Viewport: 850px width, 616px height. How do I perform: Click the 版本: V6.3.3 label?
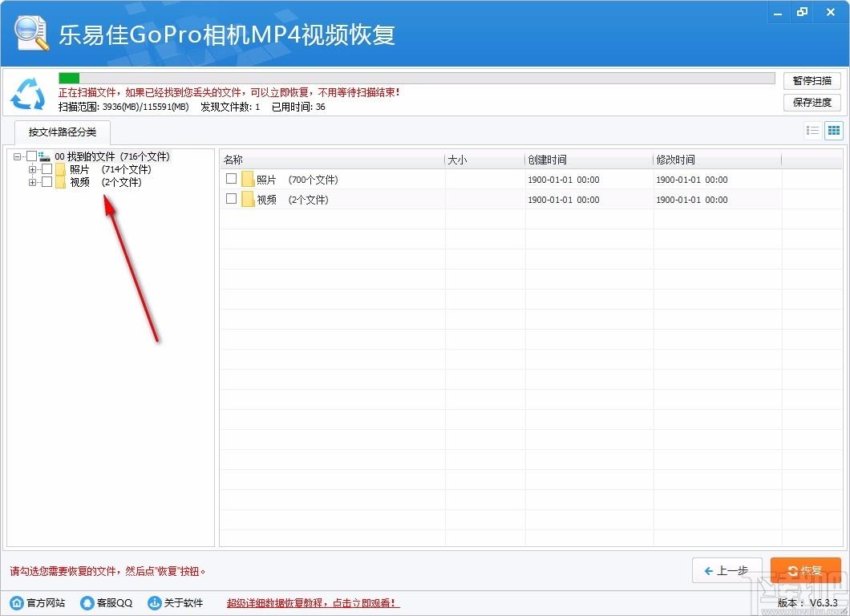pos(807,603)
